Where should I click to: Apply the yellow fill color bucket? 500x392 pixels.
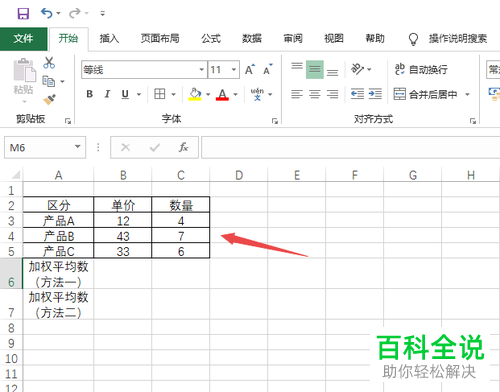tap(195, 94)
